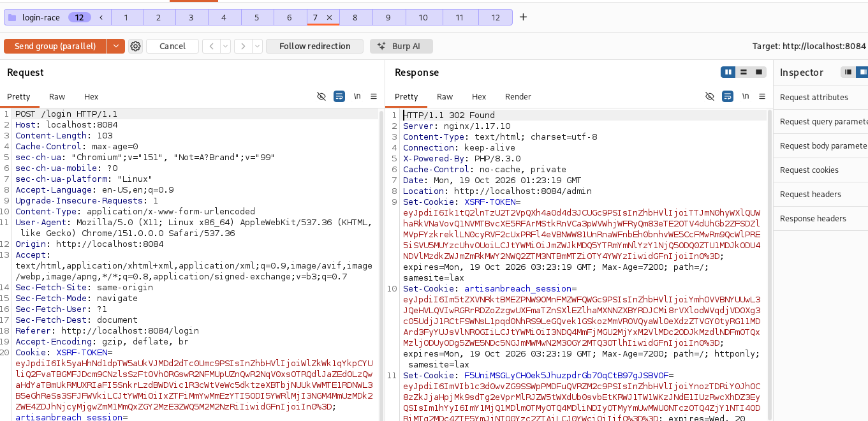Screen dimensions: 868x421
Task: Collapse login-race group with chevron arrow
Action: point(101,18)
